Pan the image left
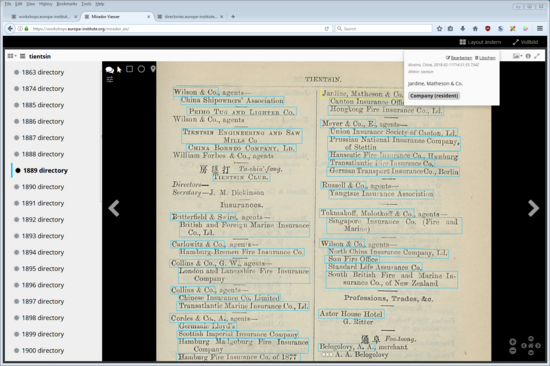This screenshot has height=366, width=550. (x=524, y=346)
